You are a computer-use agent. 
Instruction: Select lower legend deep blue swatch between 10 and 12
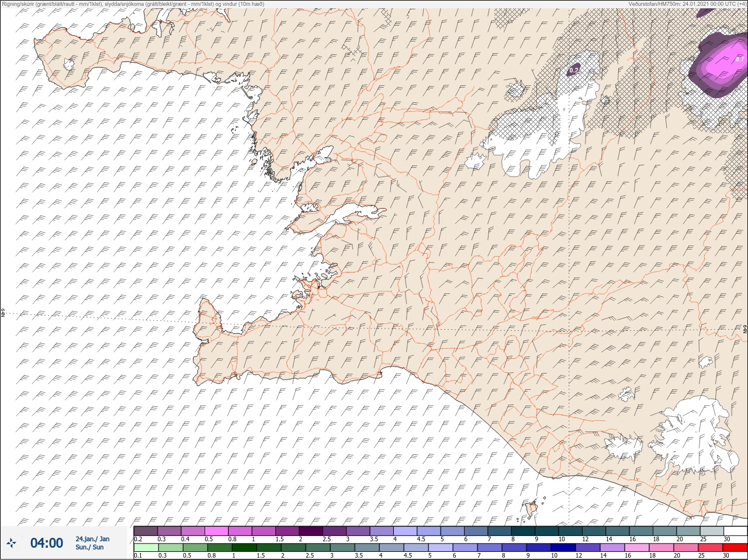pos(564,548)
